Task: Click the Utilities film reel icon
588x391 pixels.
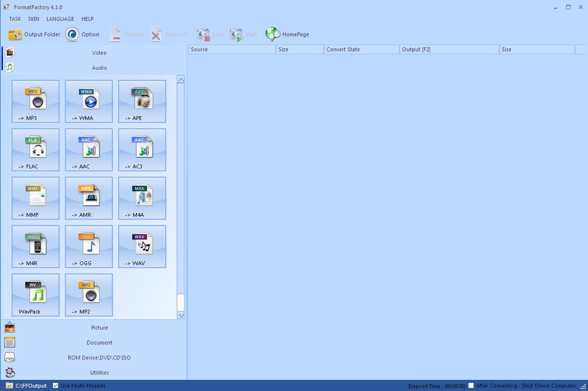Action: click(x=10, y=373)
